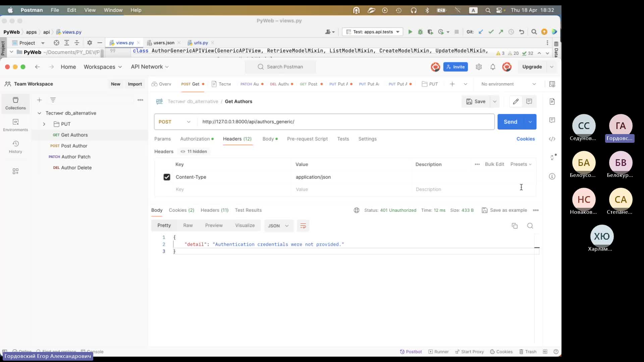
Task: Click the Save button
Action: [476, 101]
